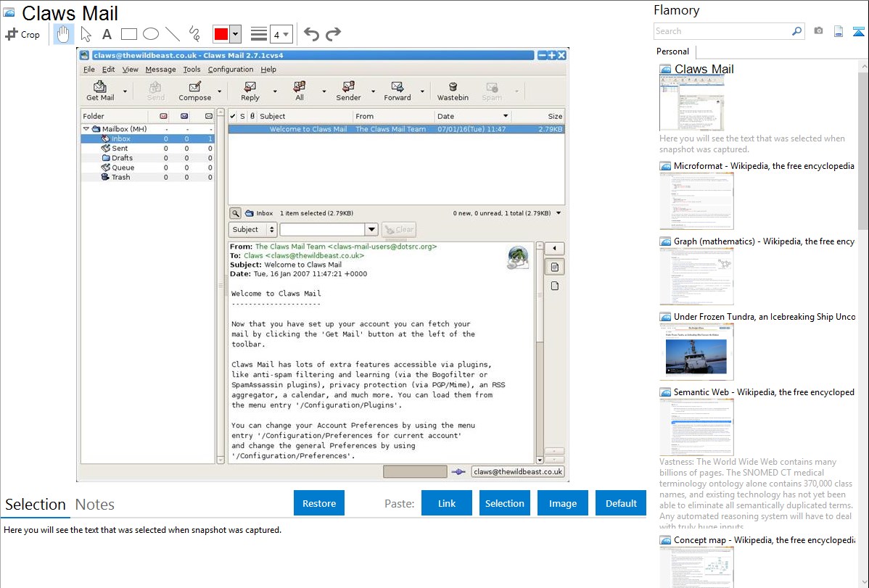Screen dimensions: 869x588
Task: Click the Paste Default button
Action: (621, 503)
